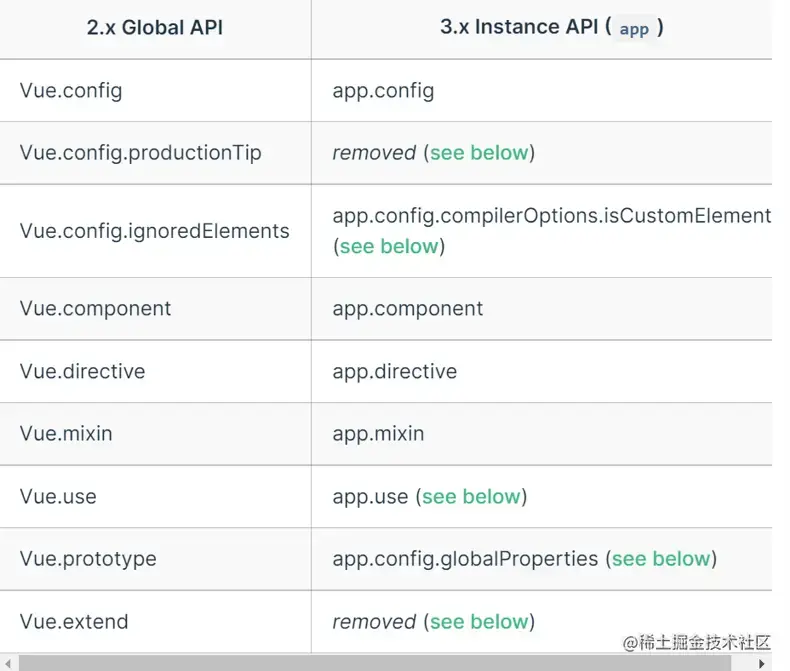This screenshot has height=671, width=790.
Task: Click the 'app' code badge in header
Action: pyautogui.click(x=634, y=29)
